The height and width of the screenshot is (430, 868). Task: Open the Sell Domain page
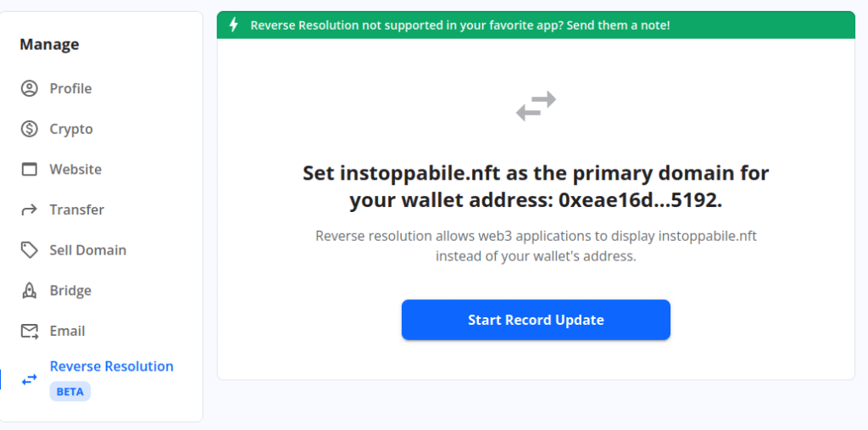[87, 250]
